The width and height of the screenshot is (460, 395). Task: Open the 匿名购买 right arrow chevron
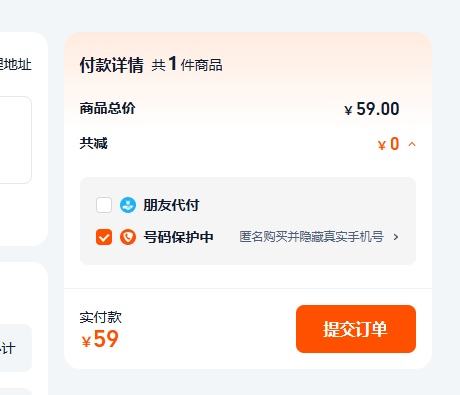396,237
